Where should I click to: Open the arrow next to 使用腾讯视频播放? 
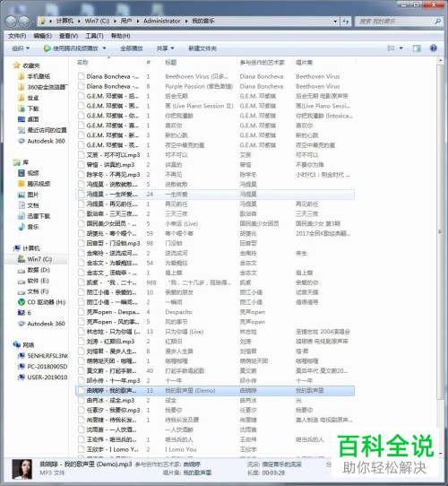[104, 48]
